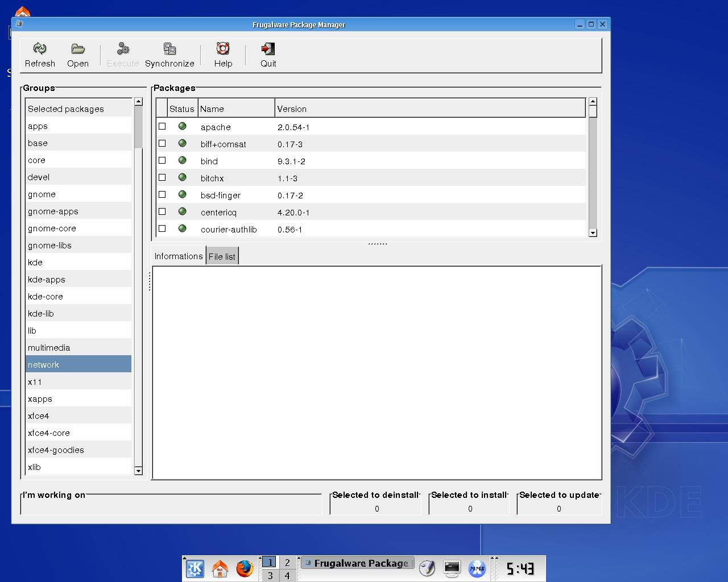Select the "multimedia" group
Image resolution: width=728 pixels, height=582 pixels.
pos(78,347)
